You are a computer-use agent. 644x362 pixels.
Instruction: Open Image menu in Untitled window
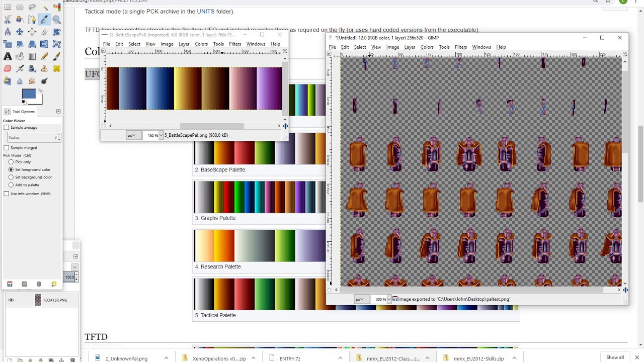pos(392,47)
